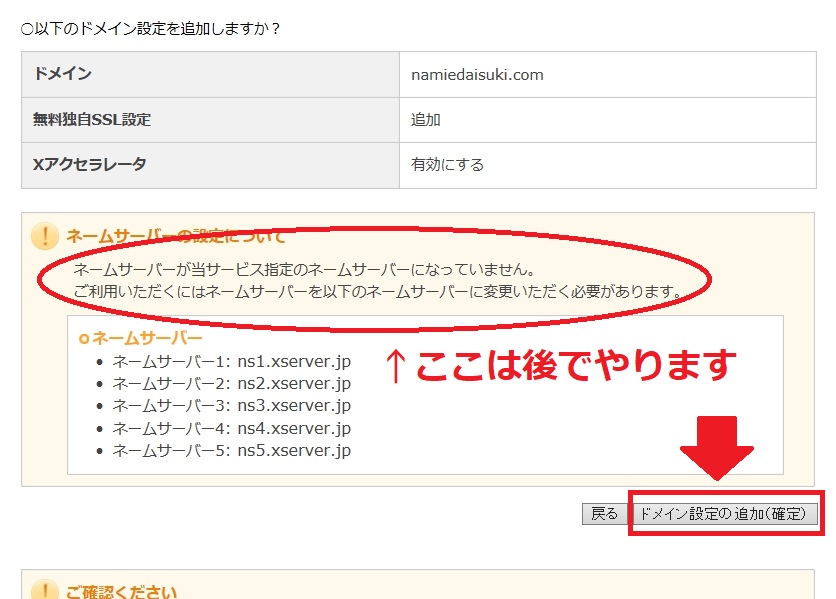Click the 戻る back button
The height and width of the screenshot is (599, 836).
coord(604,514)
